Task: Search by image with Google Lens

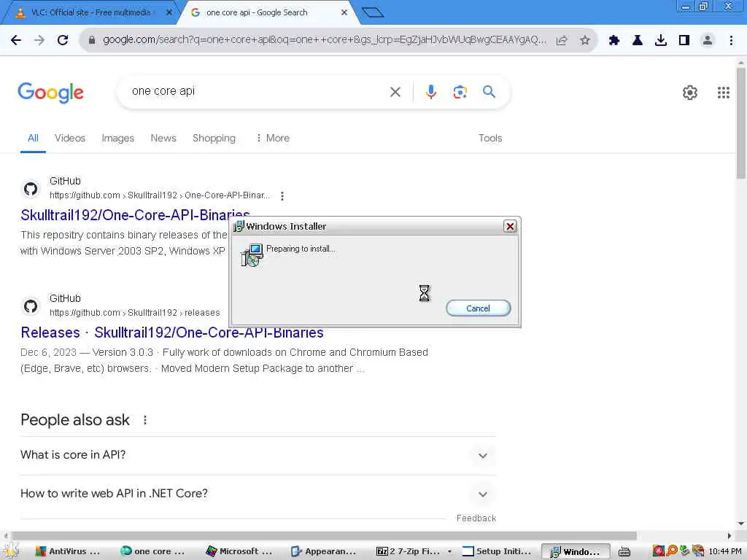Action: [460, 92]
